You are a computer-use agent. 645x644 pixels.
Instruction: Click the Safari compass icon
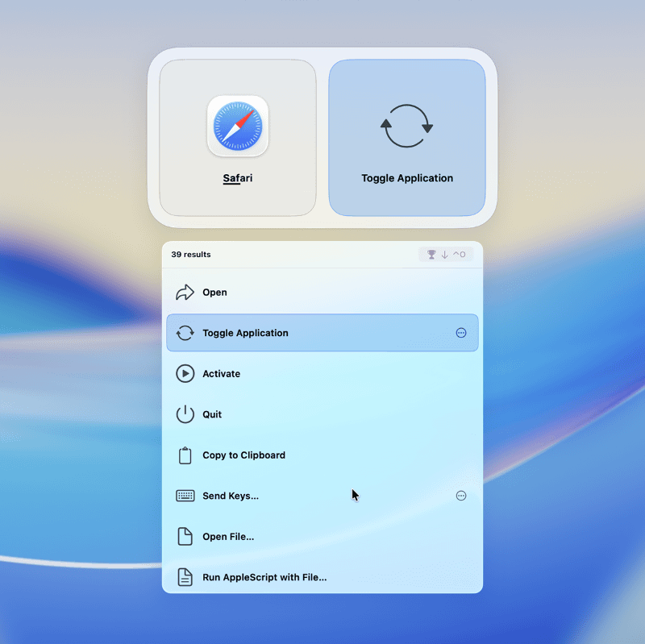click(238, 127)
